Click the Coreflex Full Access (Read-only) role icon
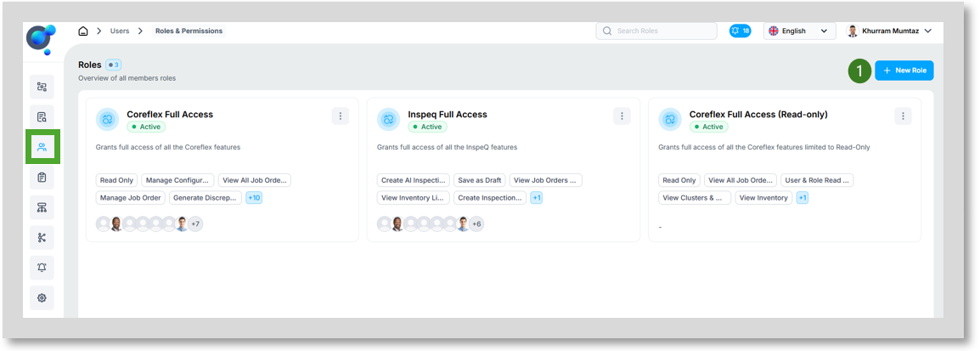The width and height of the screenshot is (980, 351). [670, 120]
